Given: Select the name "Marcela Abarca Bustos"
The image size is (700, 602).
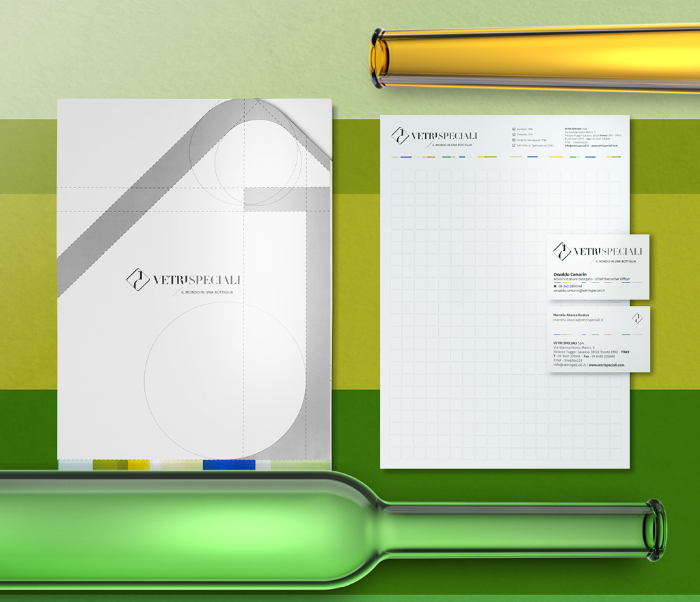Looking at the screenshot, I should (571, 315).
